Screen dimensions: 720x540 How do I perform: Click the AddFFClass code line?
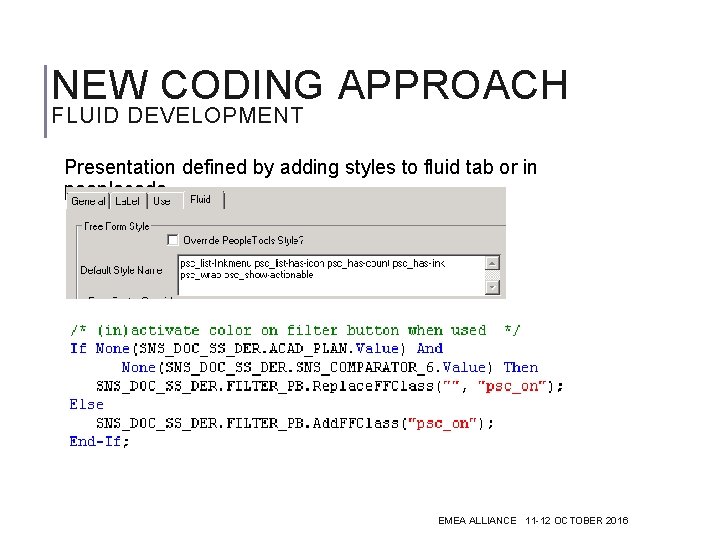(295, 423)
